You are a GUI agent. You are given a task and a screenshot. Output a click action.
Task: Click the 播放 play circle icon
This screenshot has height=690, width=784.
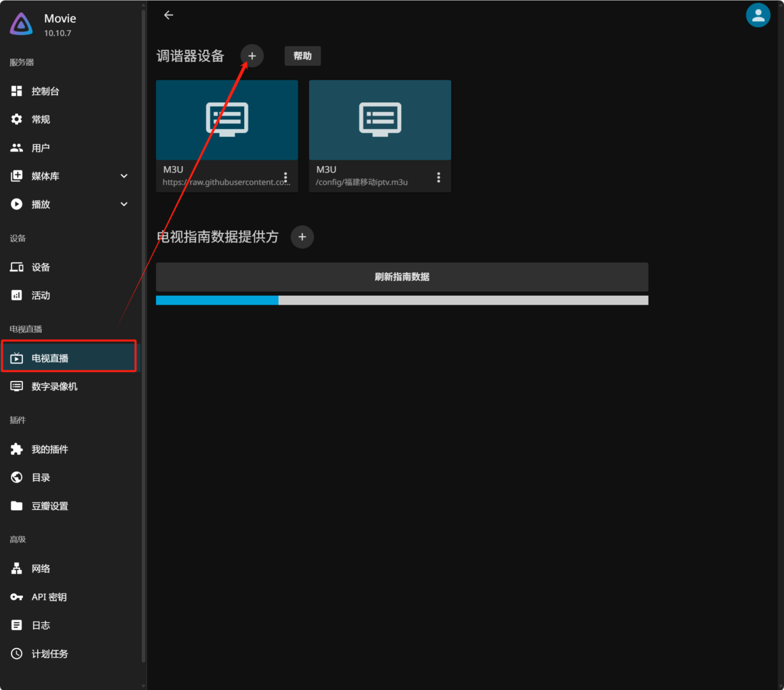tap(17, 204)
